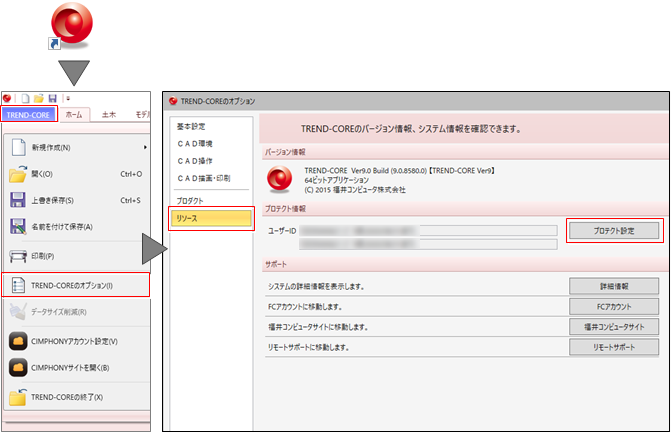
Task: Select CIMPHONYアカウント設定(V) menu entry
Action: coord(74,341)
